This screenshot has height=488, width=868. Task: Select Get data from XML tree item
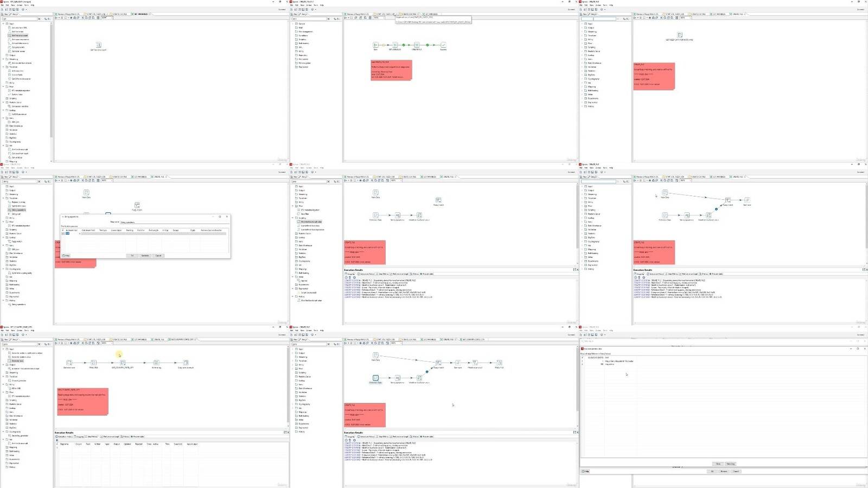pyautogui.click(x=20, y=28)
